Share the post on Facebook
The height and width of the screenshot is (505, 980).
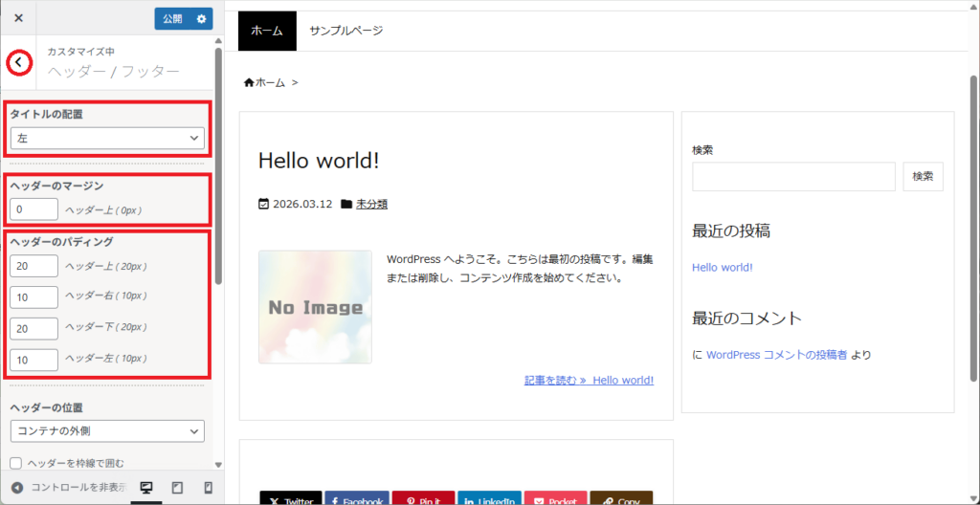(x=357, y=498)
